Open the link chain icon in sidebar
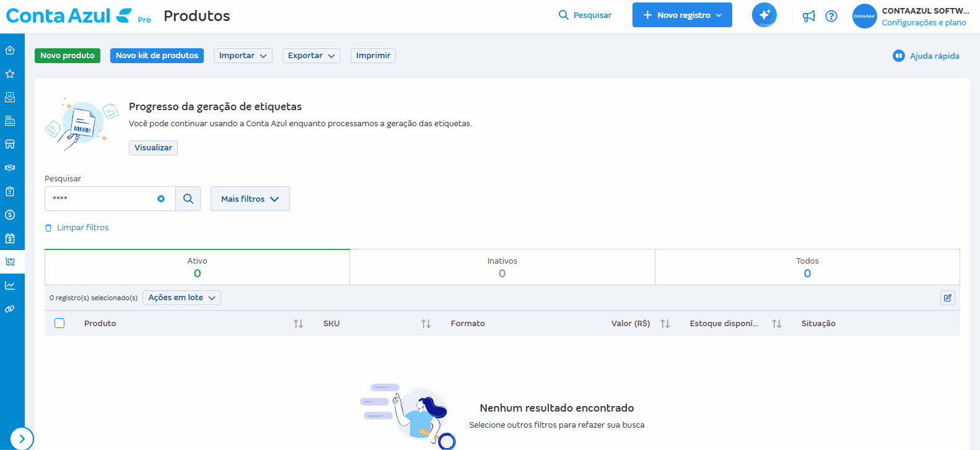980x450 pixels. click(10, 309)
